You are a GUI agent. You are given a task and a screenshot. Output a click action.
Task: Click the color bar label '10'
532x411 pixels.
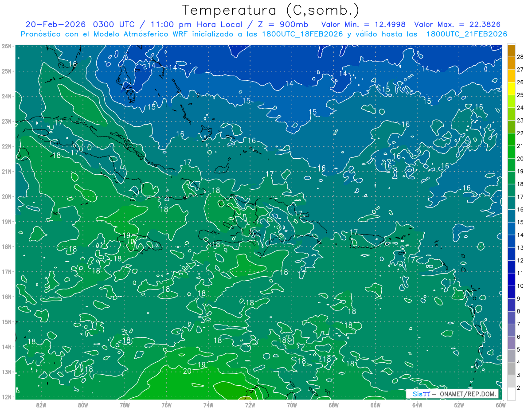tap(520, 286)
